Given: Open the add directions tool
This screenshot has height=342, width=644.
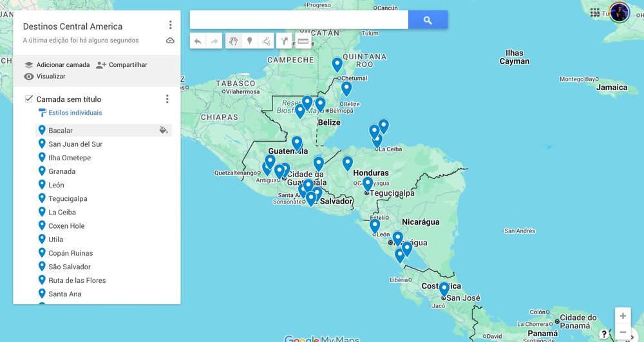Looking at the screenshot, I should point(285,41).
